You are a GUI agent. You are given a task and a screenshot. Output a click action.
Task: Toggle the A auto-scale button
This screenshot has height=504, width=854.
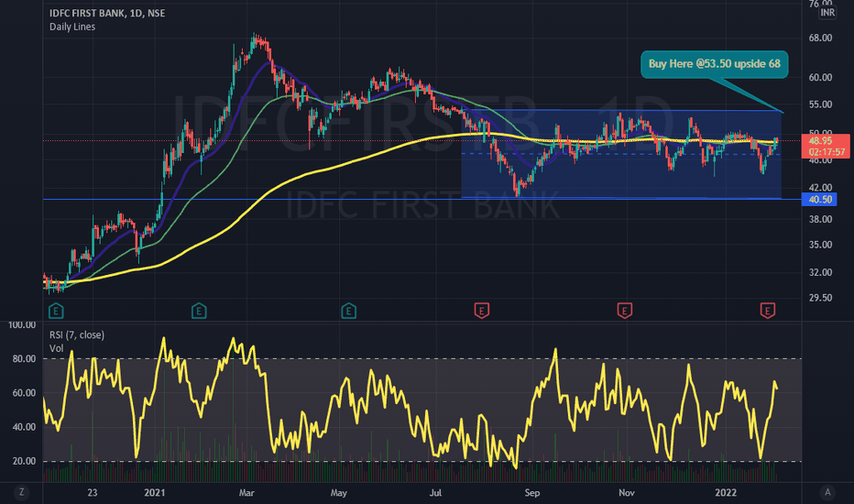coord(827,493)
